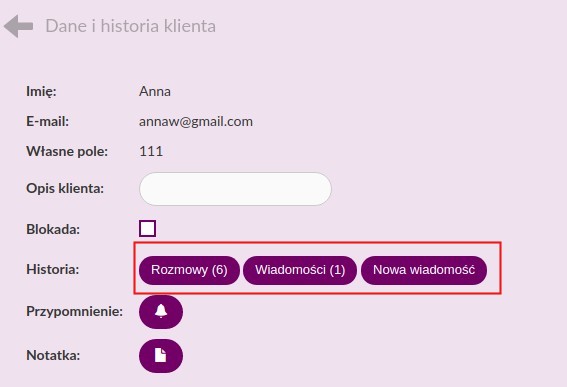Go back using the left arrow
This screenshot has height=387, width=567.
point(18,26)
